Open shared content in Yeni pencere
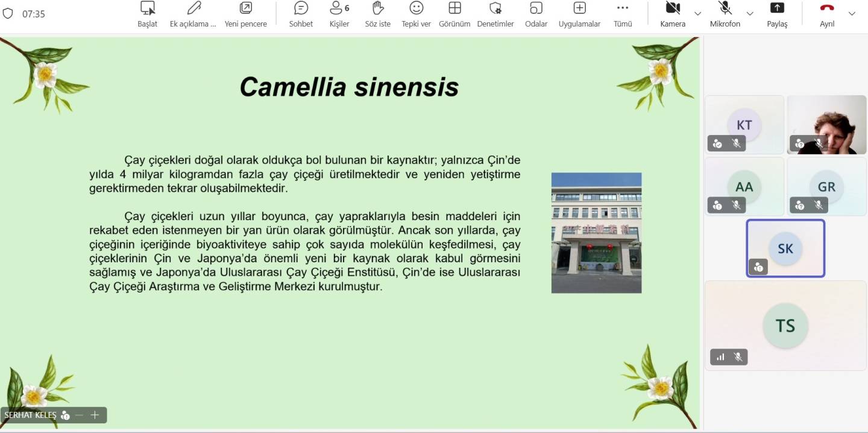The height and width of the screenshot is (433, 868). tap(245, 14)
